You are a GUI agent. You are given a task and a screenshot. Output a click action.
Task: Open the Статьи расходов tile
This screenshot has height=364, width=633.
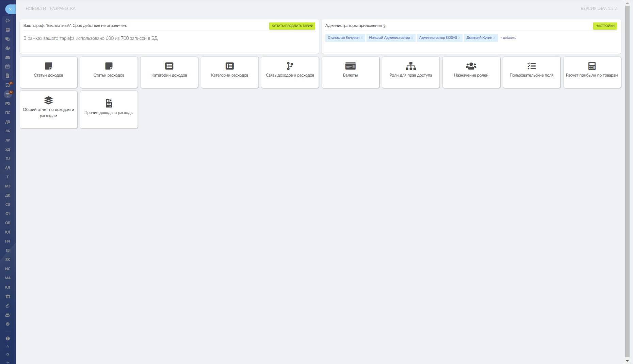(109, 72)
